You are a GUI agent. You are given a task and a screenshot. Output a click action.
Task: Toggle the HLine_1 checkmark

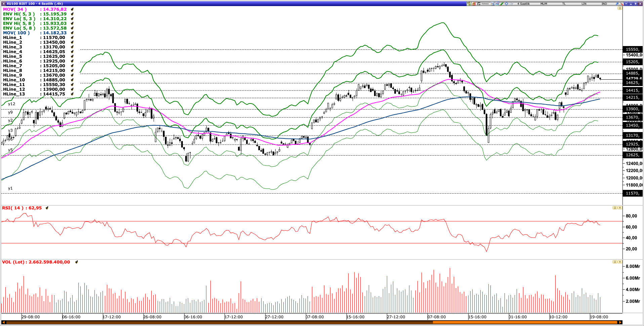coord(72,38)
